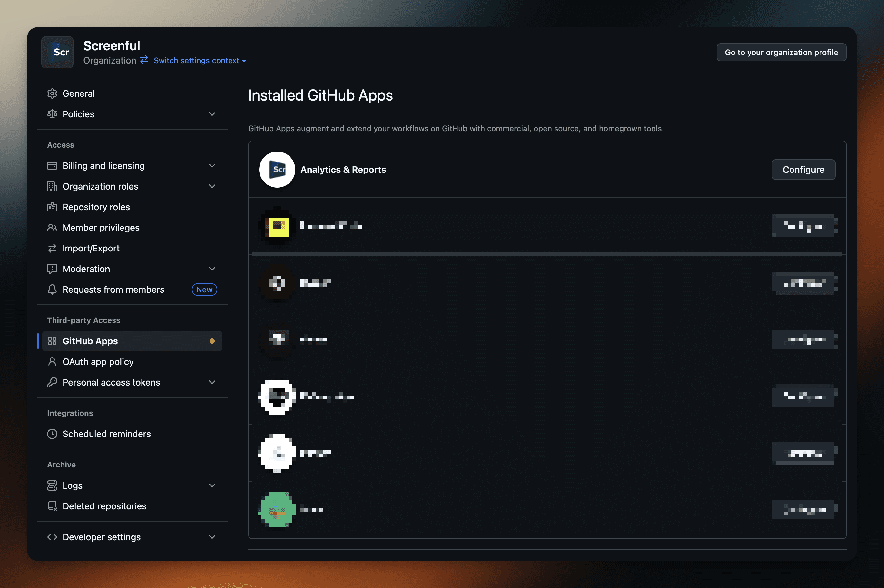This screenshot has width=884, height=588.
Task: Click the Personal access tokens key icon
Action: [52, 383]
